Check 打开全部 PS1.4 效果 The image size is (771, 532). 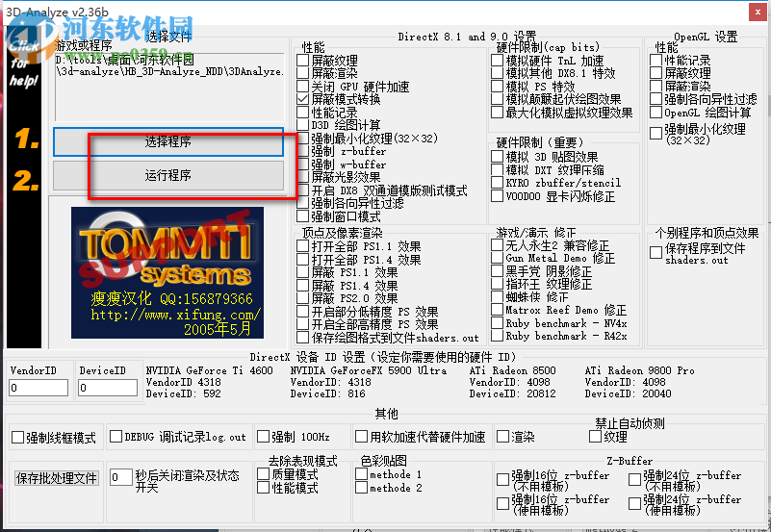tap(303, 260)
